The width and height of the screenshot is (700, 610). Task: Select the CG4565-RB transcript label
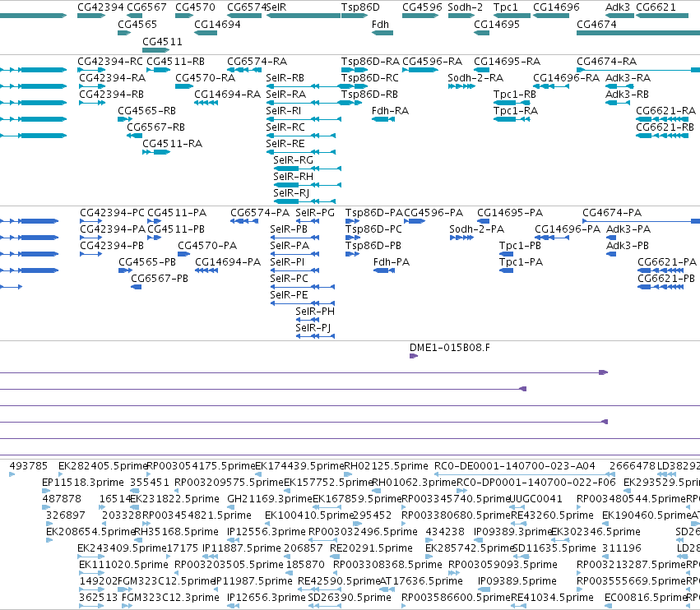click(x=147, y=111)
